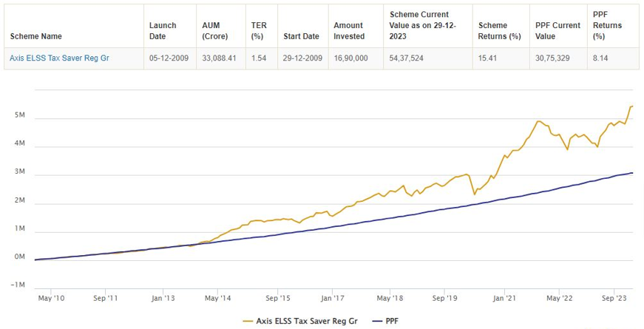Click the Scheme Name column header

pyautogui.click(x=36, y=36)
